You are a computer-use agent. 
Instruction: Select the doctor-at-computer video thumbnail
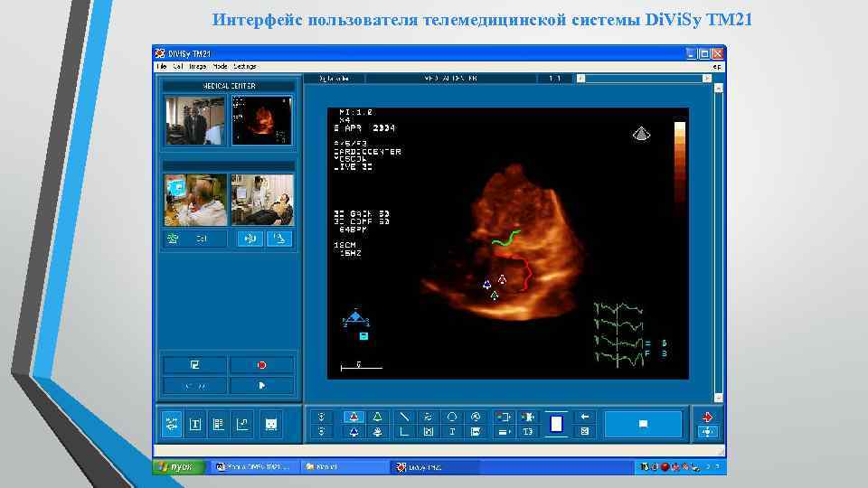[x=195, y=200]
